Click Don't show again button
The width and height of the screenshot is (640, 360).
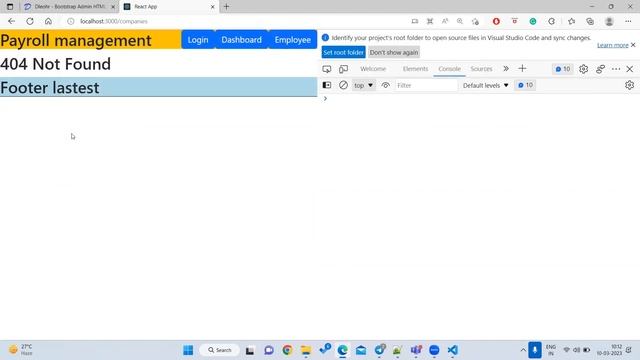point(394,52)
